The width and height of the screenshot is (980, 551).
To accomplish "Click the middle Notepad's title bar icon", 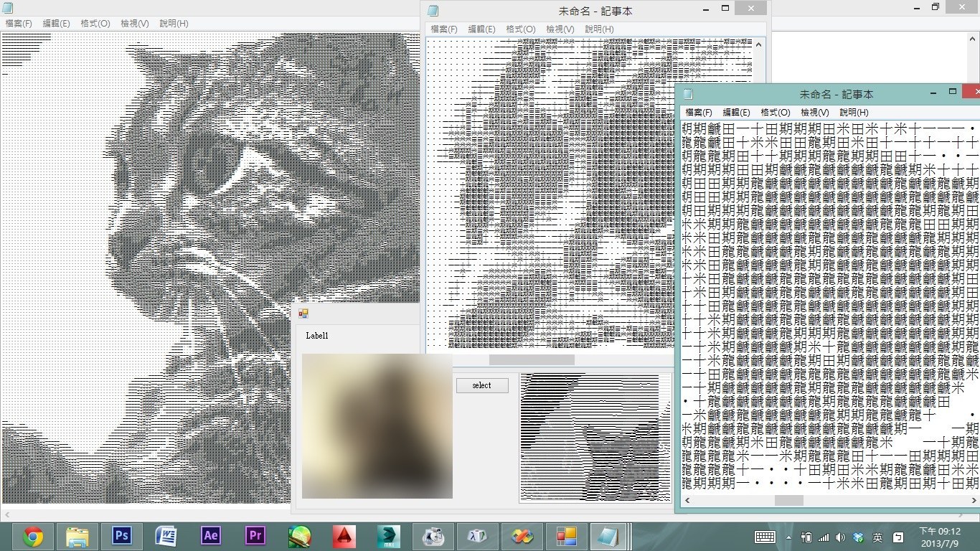I will coord(433,11).
